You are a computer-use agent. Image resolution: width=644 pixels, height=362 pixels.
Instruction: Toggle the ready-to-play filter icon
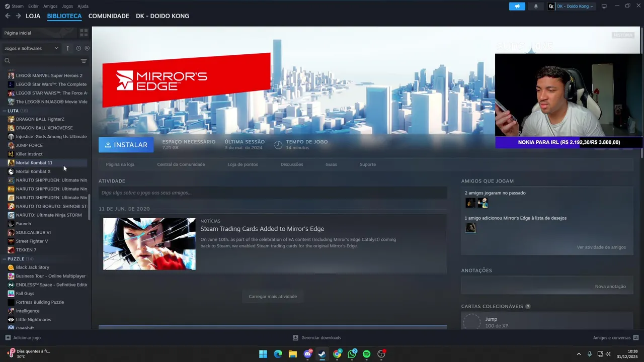(x=87, y=48)
